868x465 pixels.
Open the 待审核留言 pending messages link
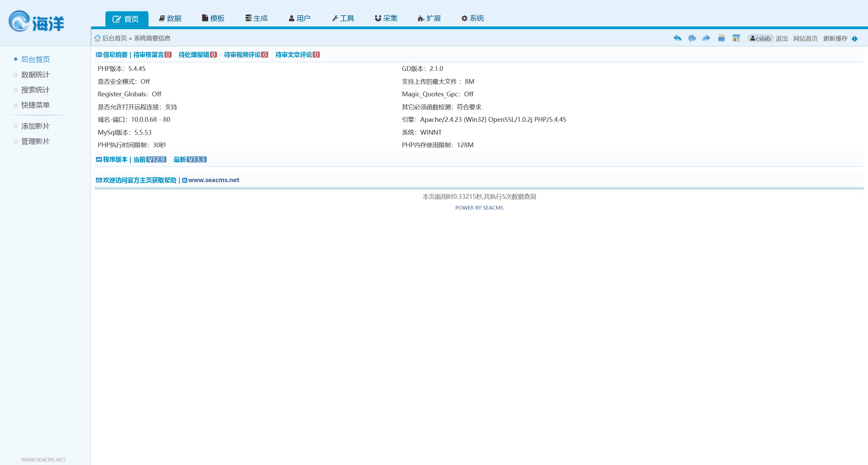152,55
